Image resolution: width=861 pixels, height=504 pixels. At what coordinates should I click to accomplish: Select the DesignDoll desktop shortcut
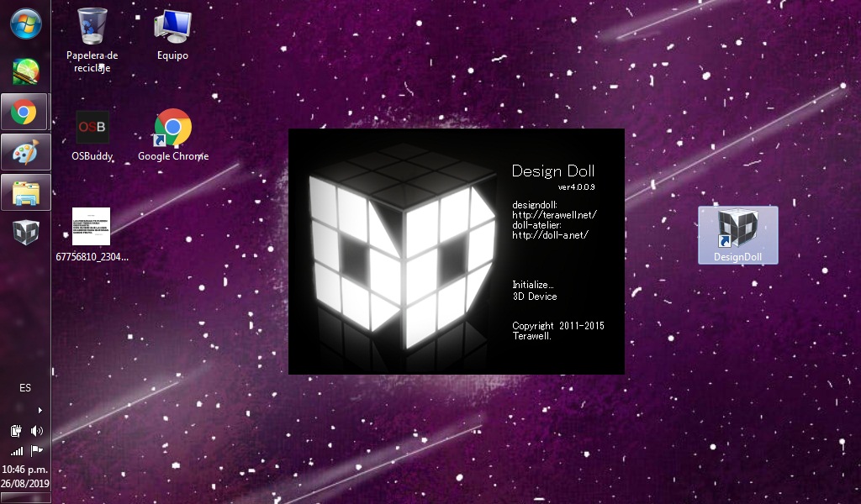click(x=737, y=235)
